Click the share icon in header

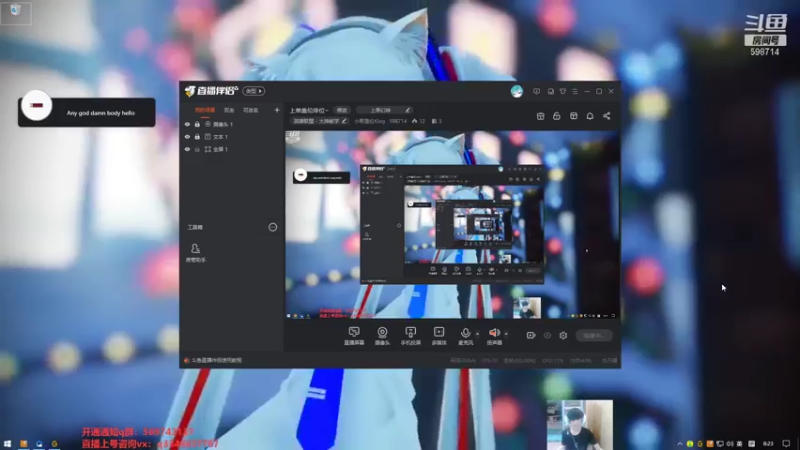point(607,116)
